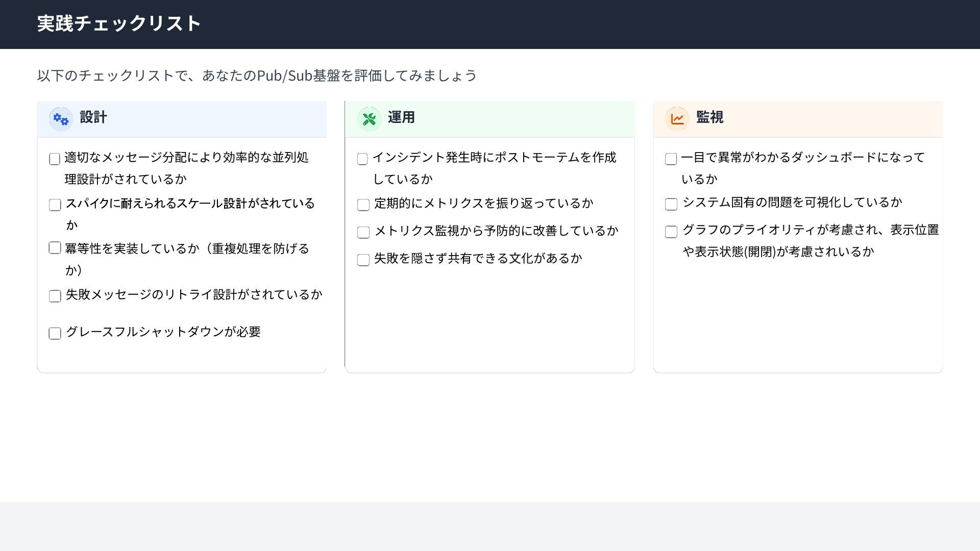Check インシデント発生時にポストモーテム checkbox

pyautogui.click(x=362, y=159)
